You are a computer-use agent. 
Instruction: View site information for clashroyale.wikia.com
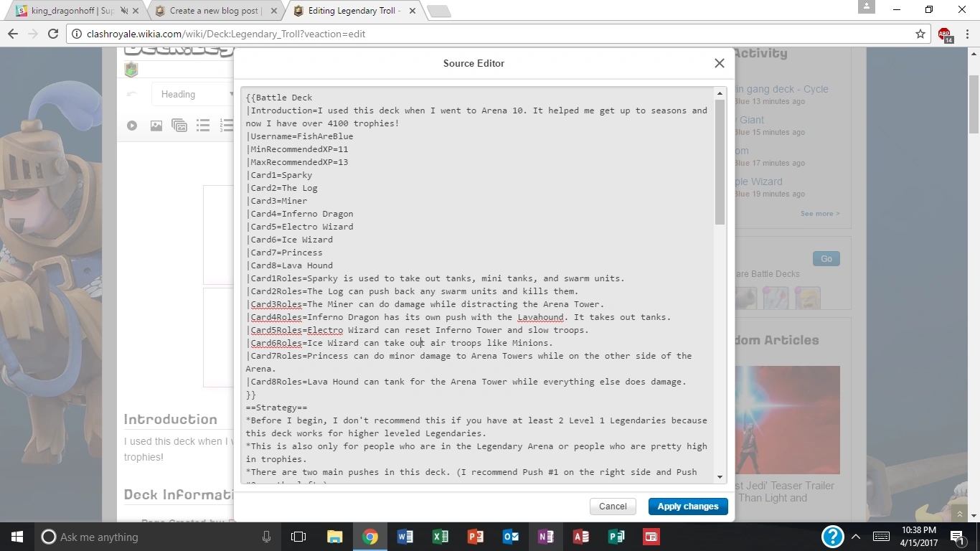point(77,34)
